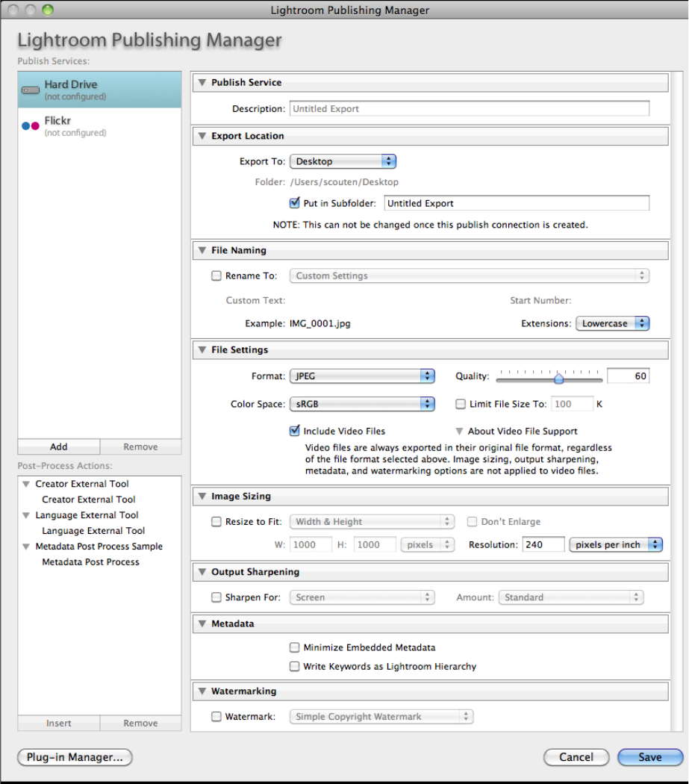Open the Rename To template dropdown
Viewport: 689px width, 784px height.
click(x=470, y=276)
